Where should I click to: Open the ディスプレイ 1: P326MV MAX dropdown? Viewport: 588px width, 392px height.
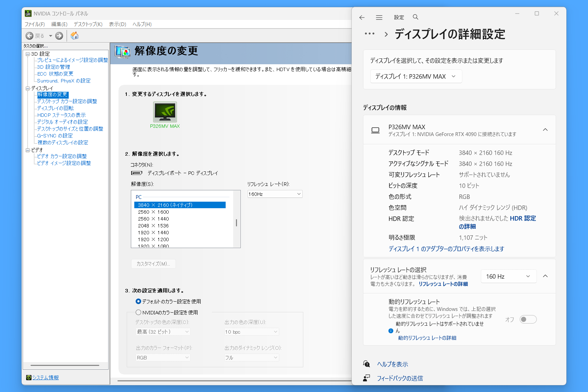click(x=416, y=76)
